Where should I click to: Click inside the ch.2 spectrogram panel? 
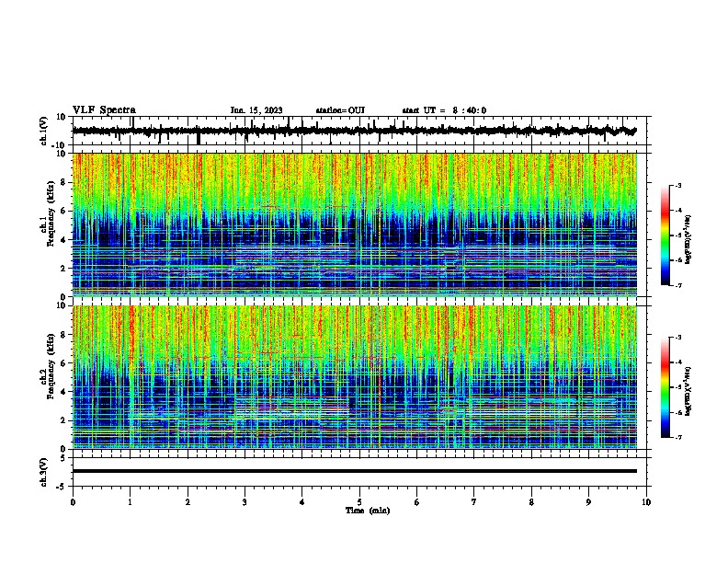[355, 377]
